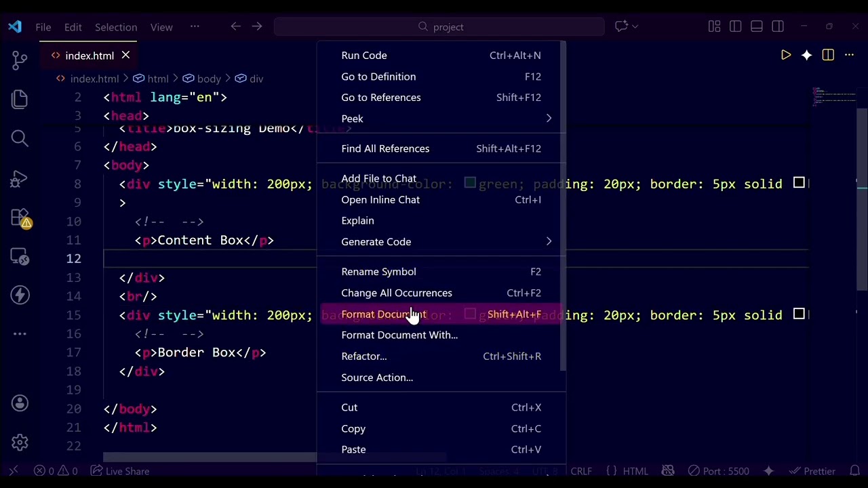Select the div breadcrumb
Image resolution: width=868 pixels, height=488 pixels.
coord(249,79)
